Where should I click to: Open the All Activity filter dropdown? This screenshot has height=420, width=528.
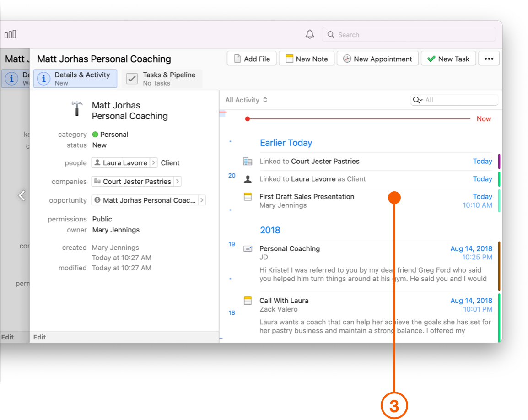pos(246,100)
